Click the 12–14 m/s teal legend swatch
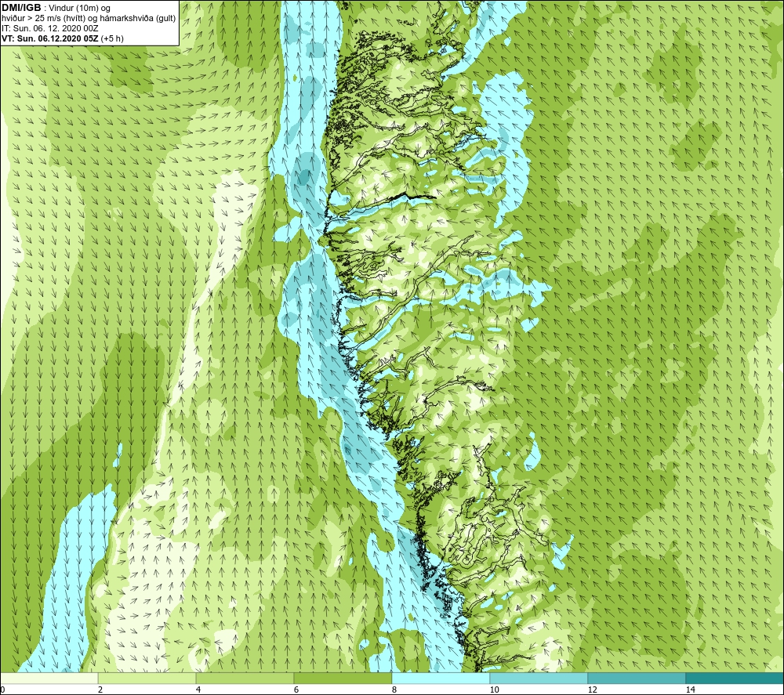The image size is (784, 695). tap(637, 678)
